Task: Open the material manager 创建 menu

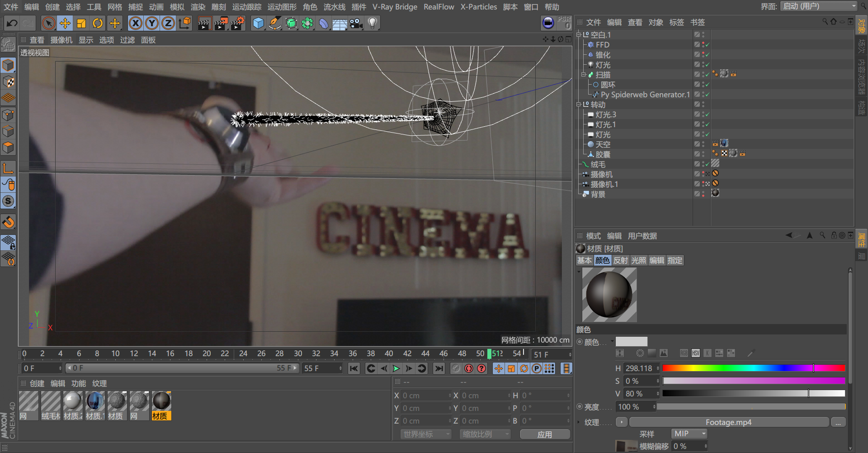Action: pos(37,383)
